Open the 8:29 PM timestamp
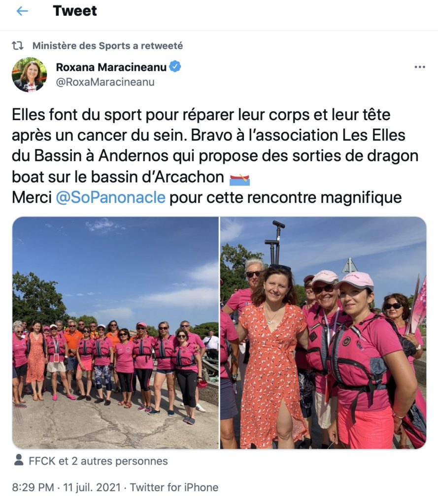The width and height of the screenshot is (438, 504). pos(33,487)
